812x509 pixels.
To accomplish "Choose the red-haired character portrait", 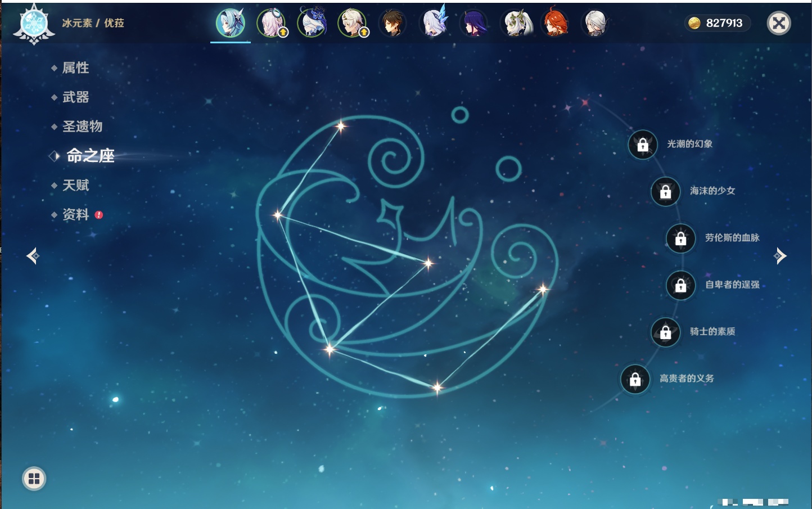I will tap(555, 23).
